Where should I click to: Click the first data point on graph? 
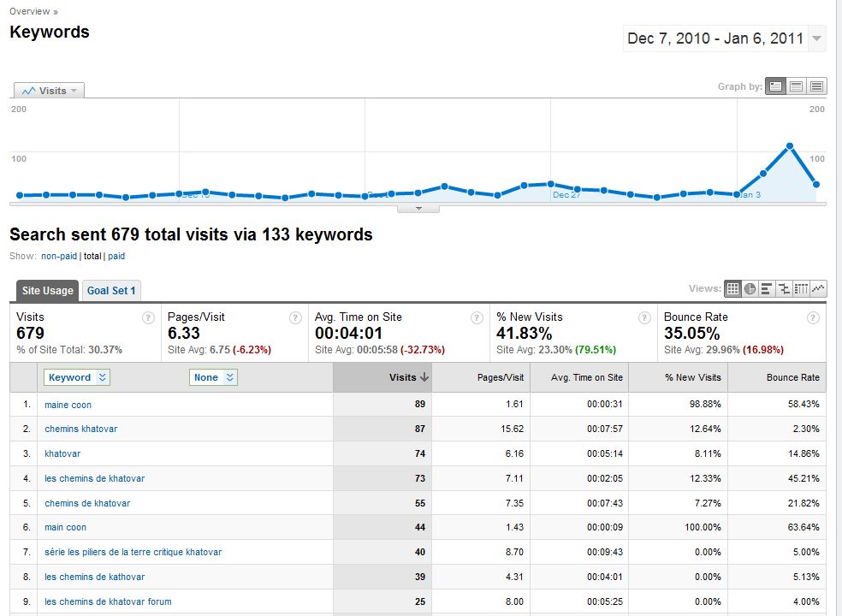click(20, 195)
